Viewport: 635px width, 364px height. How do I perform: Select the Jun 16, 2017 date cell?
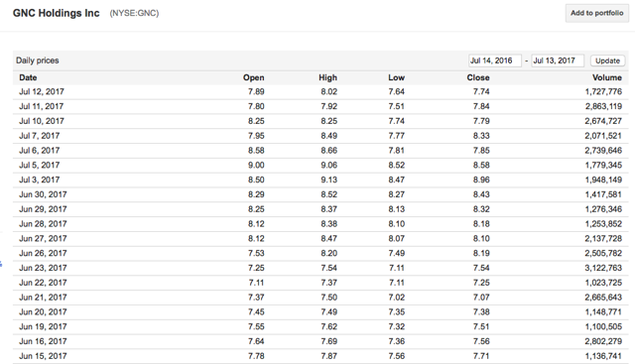pos(43,341)
